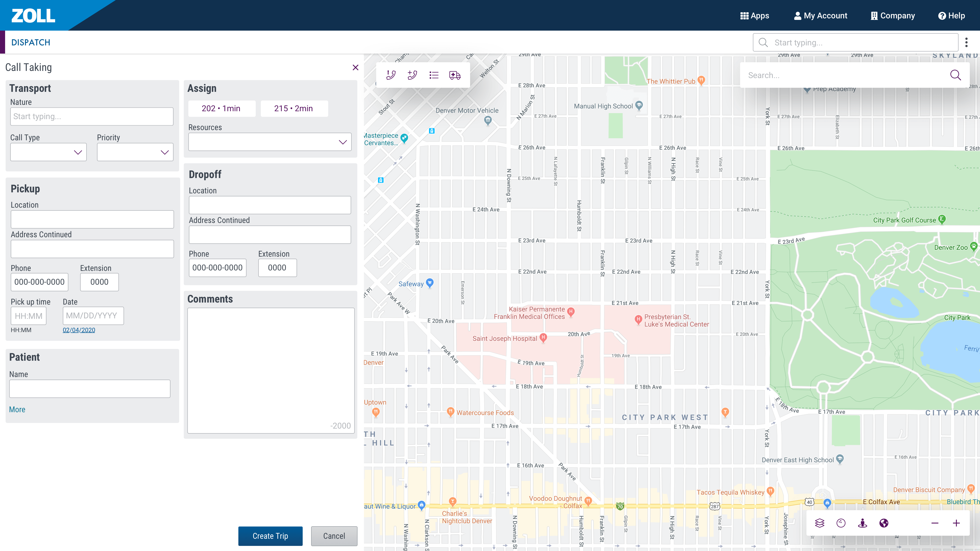The image size is (980, 551).
Task: Open the emergency call icon in map toolbar
Action: [x=391, y=75]
